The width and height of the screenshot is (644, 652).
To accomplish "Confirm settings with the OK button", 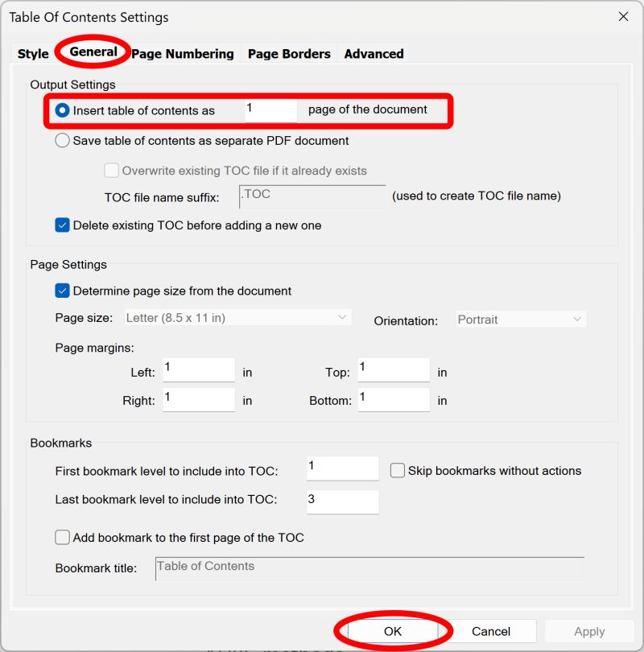I will 393,631.
